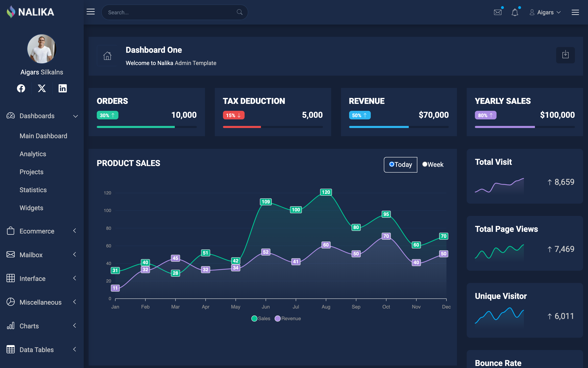Expand the Miscellaneous menu chevron

[75, 302]
